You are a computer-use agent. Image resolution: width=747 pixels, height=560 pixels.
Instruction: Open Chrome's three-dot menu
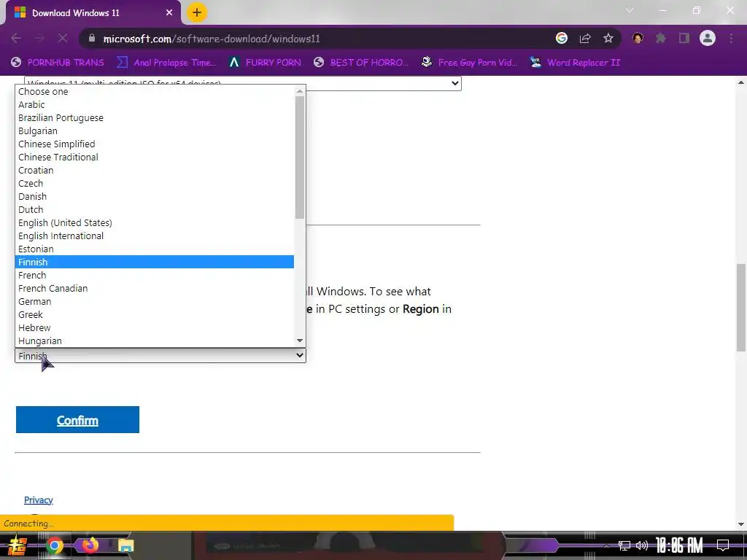(x=731, y=39)
